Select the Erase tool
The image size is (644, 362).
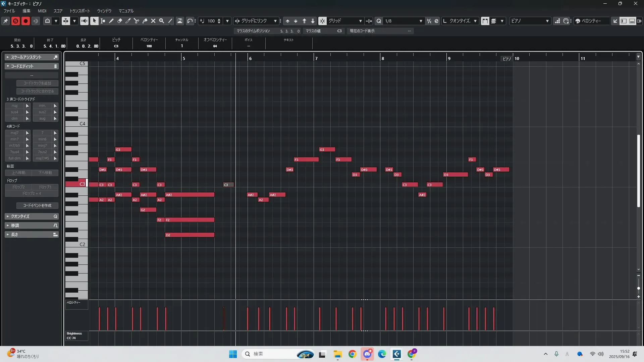coord(120,21)
